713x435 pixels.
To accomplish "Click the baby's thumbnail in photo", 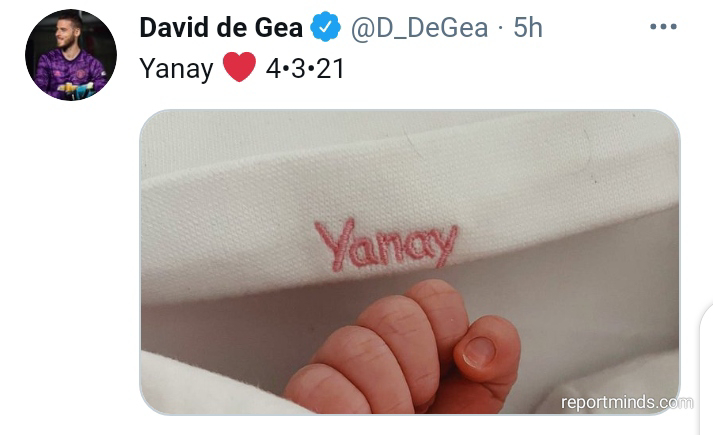I will point(479,351).
